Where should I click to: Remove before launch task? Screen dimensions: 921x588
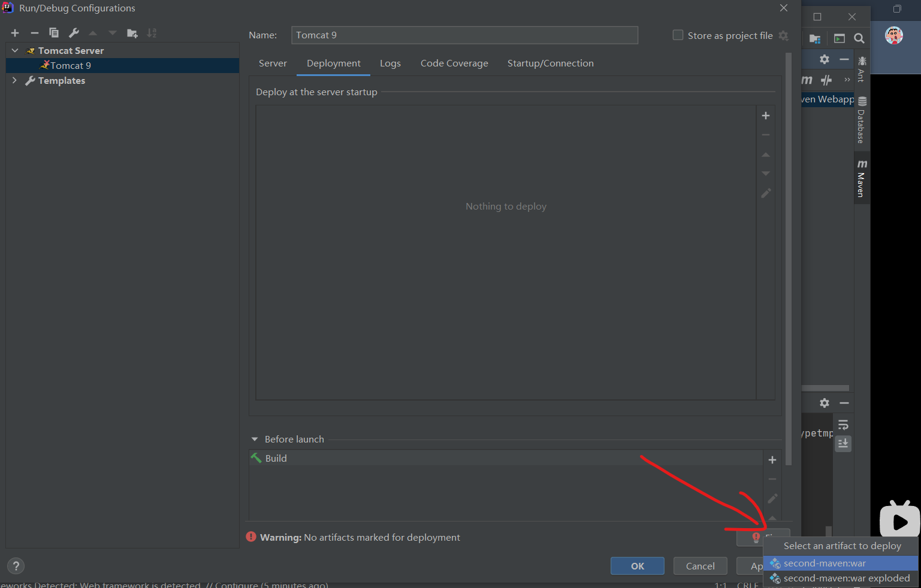[x=772, y=479]
